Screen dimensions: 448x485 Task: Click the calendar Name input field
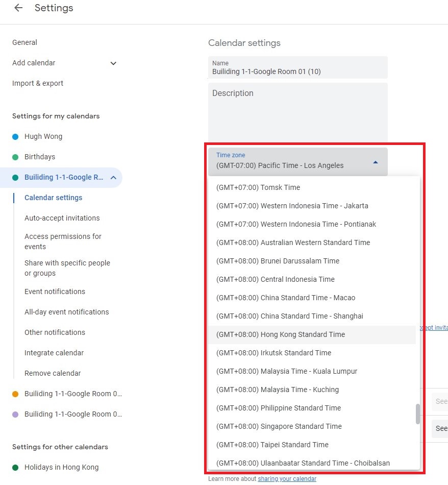point(297,71)
